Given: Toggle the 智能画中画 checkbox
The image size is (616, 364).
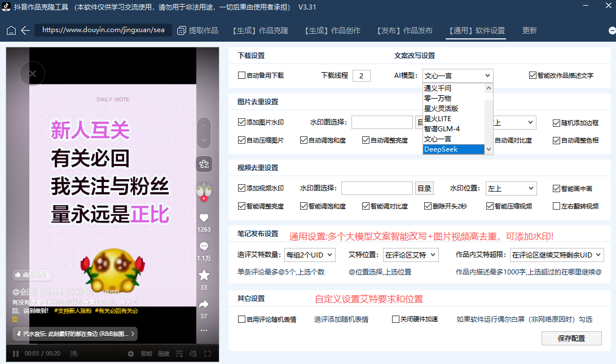Looking at the screenshot, I should [x=556, y=189].
